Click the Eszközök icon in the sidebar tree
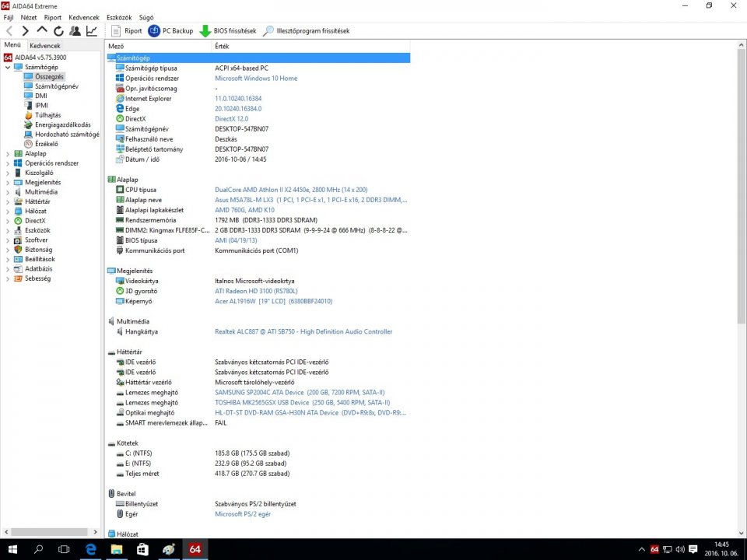 [x=18, y=230]
